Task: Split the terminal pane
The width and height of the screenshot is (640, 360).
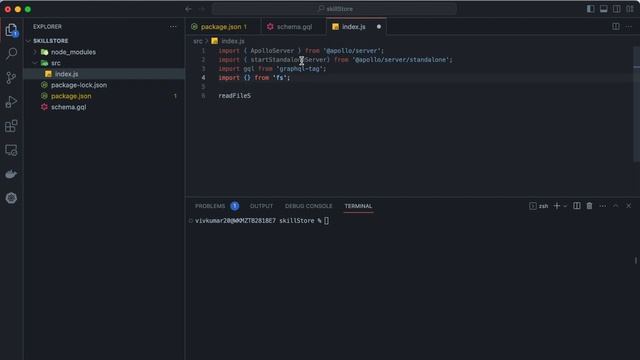Action: tap(576, 206)
